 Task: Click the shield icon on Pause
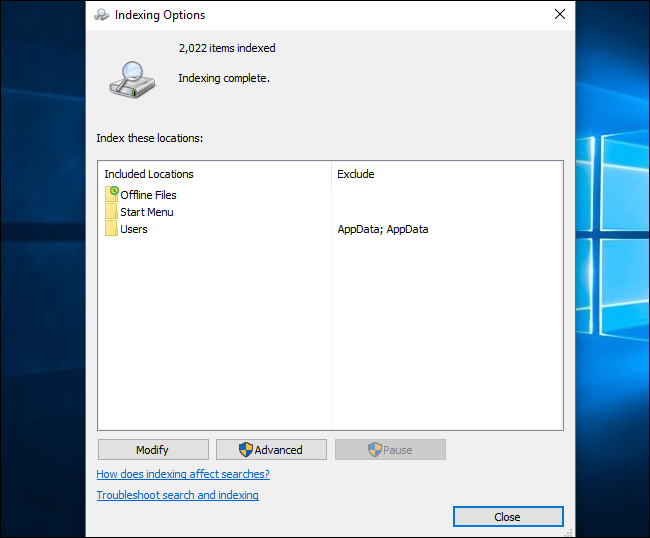(x=375, y=450)
